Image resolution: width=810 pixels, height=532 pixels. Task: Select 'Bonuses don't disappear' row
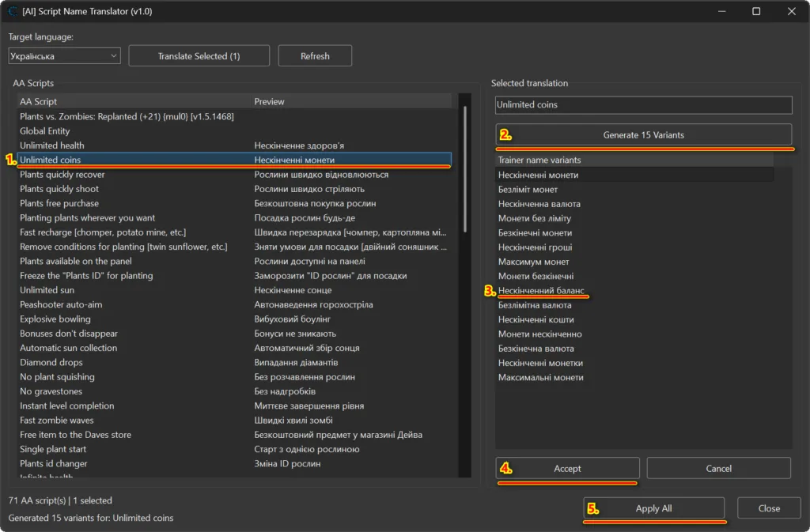pyautogui.click(x=234, y=334)
